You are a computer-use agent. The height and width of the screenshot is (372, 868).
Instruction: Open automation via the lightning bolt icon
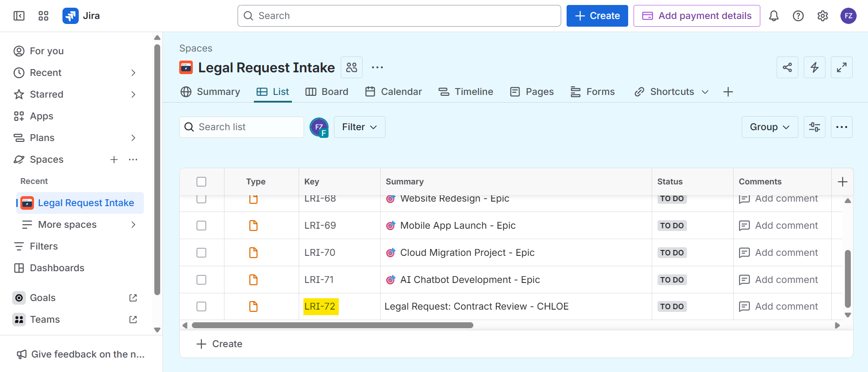pos(814,67)
